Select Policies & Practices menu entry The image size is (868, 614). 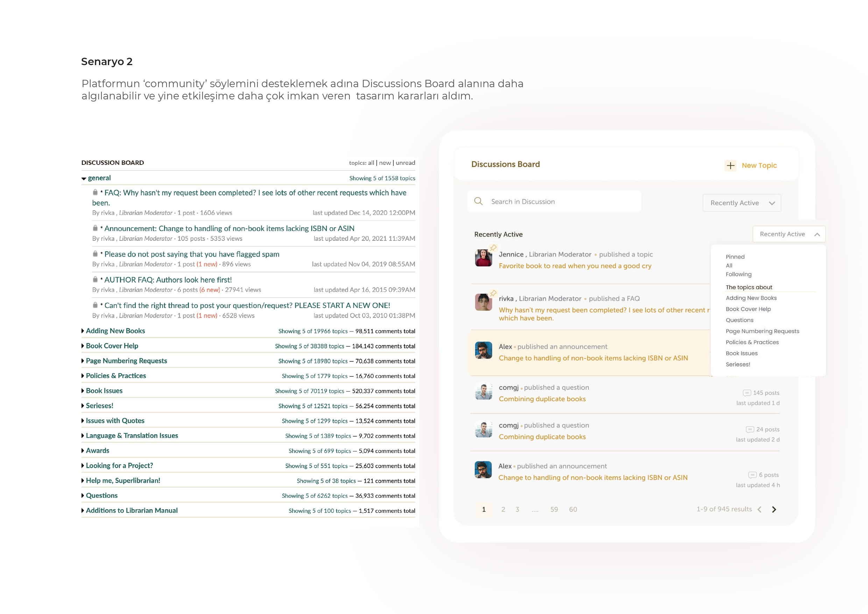(752, 342)
